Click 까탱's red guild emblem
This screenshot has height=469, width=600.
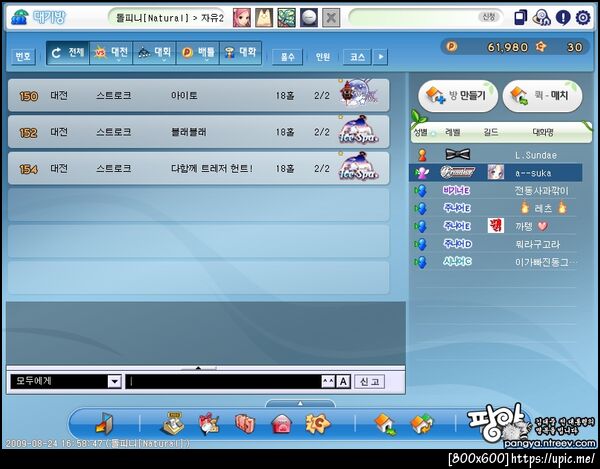click(x=496, y=226)
